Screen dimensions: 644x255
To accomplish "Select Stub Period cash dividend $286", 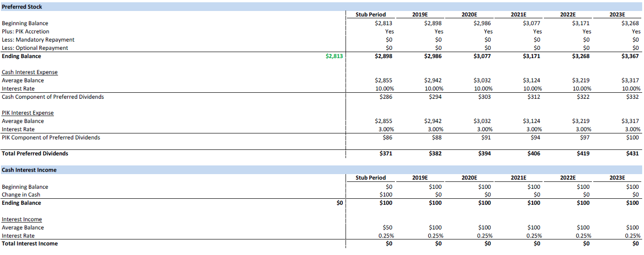I will (x=386, y=97).
